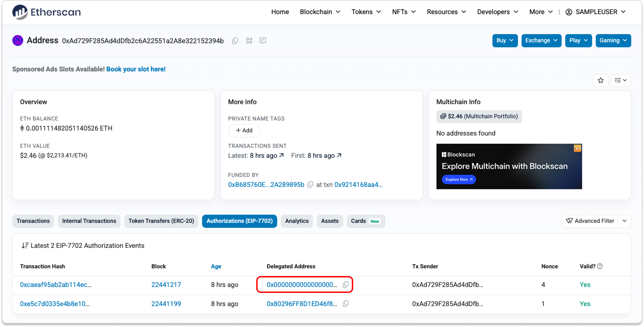Open the SAMPLEUSER account menu
Viewport: 644px width, 327px height.
tap(596, 12)
